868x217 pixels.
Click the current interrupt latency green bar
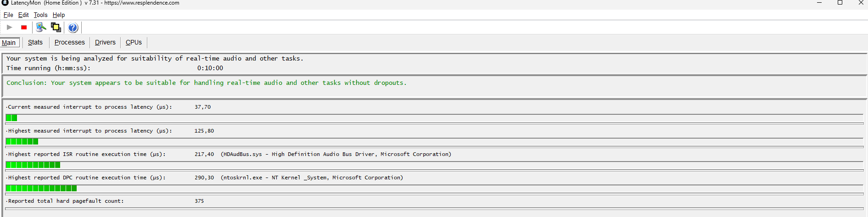(11, 118)
